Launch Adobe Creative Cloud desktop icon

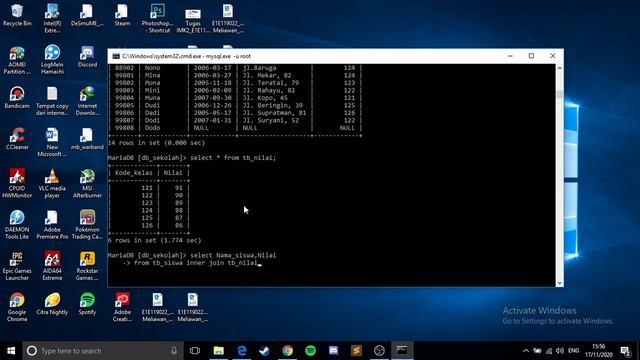(122, 307)
